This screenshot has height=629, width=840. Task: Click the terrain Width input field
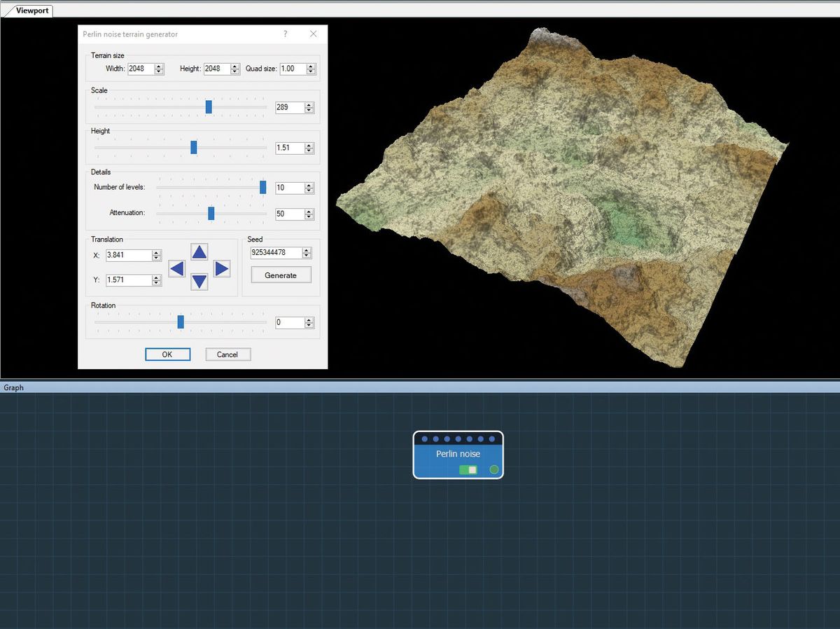pos(140,69)
